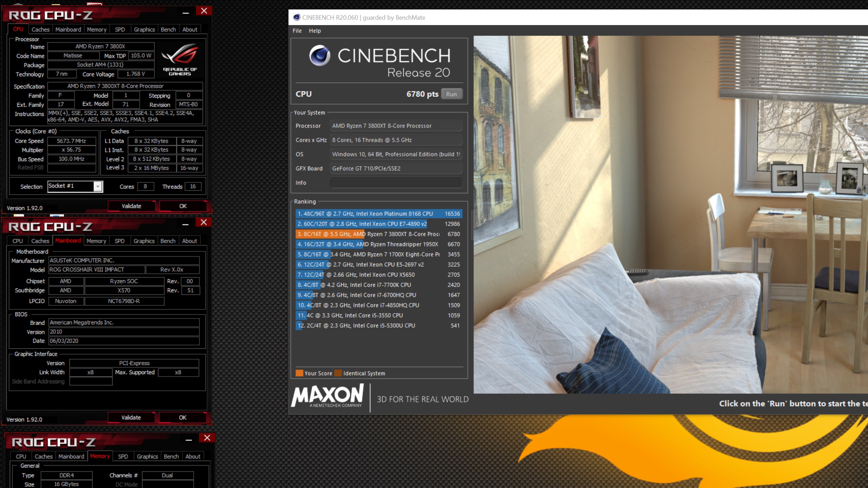The width and height of the screenshot is (868, 488).
Task: Select ranking row Xeon Platinum 8168 CPU
Action: 379,214
